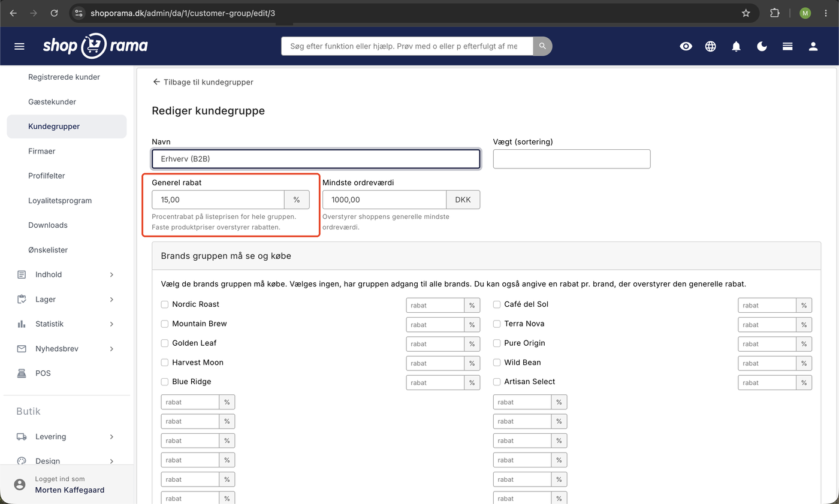Click the Café del Sol rabat field

click(767, 305)
